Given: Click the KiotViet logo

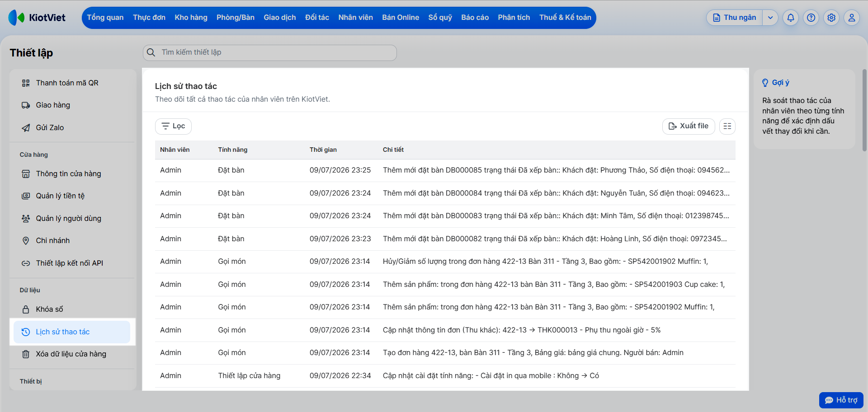Looking at the screenshot, I should click(37, 18).
